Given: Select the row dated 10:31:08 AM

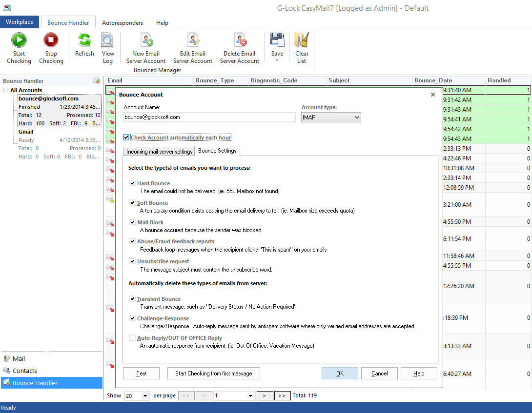Looking at the screenshot, I should point(487,168).
